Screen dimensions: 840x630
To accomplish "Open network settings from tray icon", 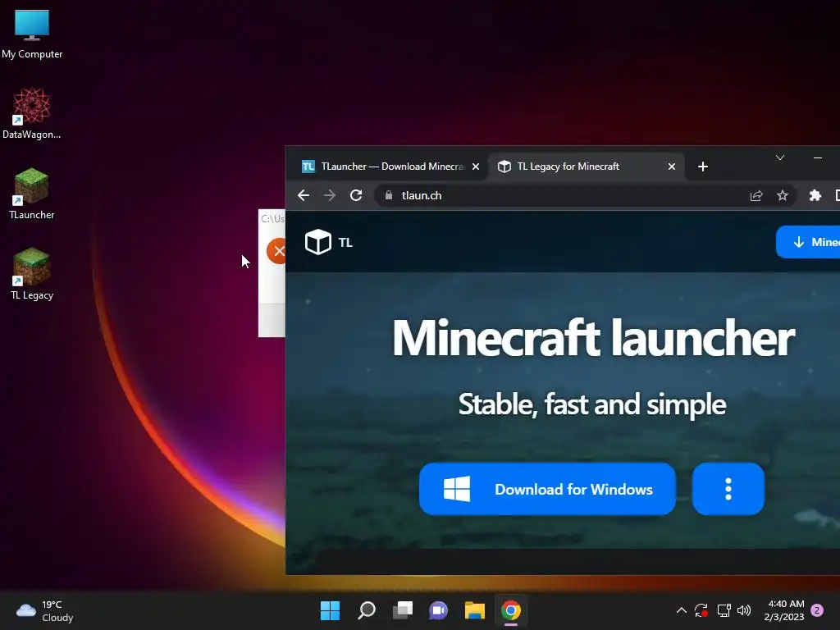I will 724,610.
